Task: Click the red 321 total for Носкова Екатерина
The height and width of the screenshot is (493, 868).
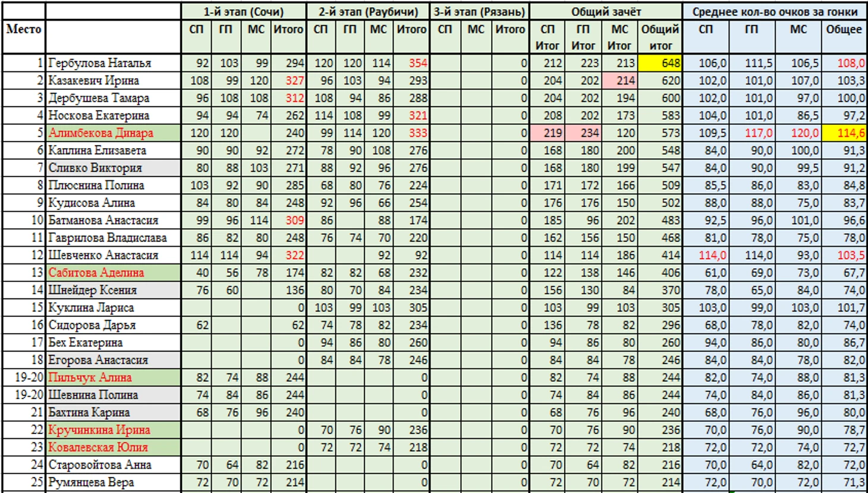Action: pos(411,115)
